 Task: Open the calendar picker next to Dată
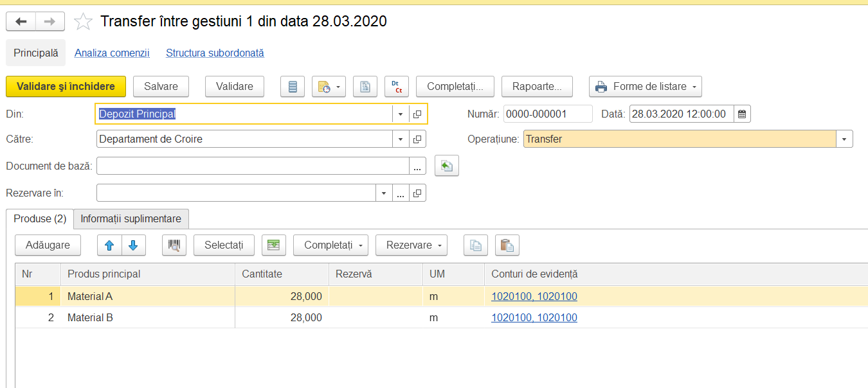742,114
